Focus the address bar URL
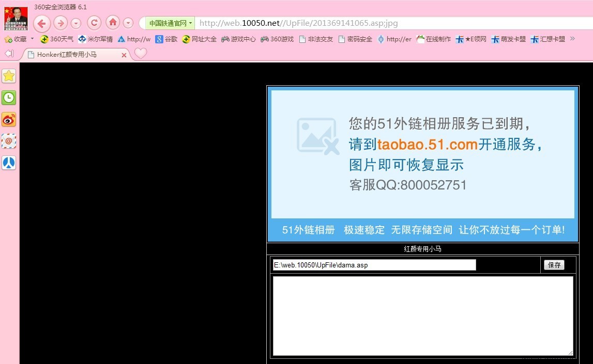This screenshot has height=364, width=593. [x=299, y=23]
